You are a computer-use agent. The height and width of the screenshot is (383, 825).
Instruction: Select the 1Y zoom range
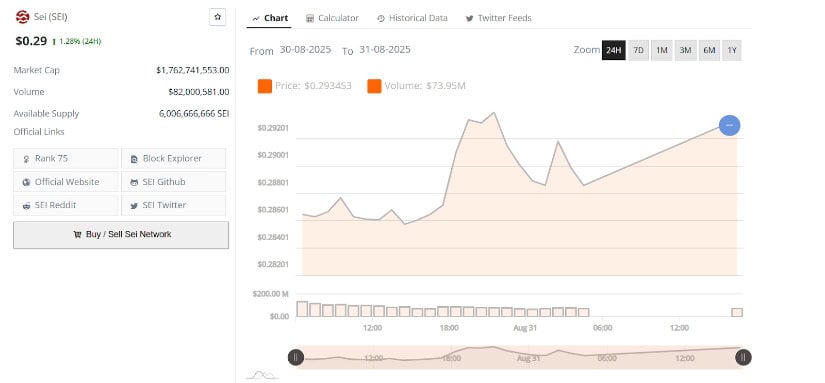(x=732, y=51)
